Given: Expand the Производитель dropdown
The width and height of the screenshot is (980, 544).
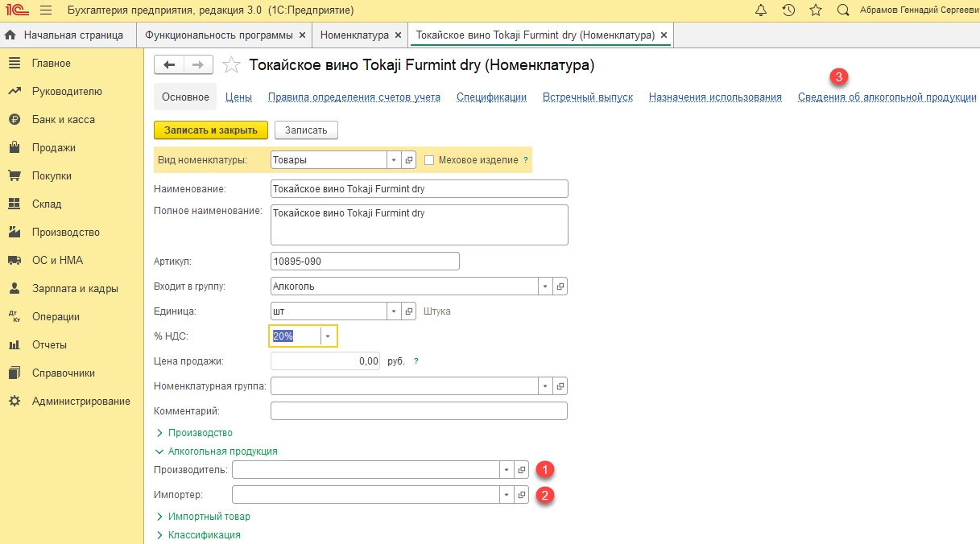Looking at the screenshot, I should click(x=507, y=470).
